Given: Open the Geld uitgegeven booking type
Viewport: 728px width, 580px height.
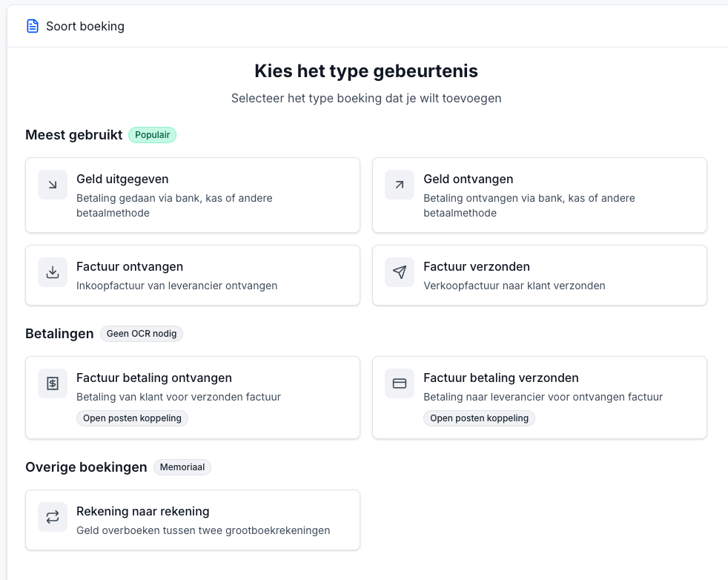Looking at the screenshot, I should [x=193, y=194].
